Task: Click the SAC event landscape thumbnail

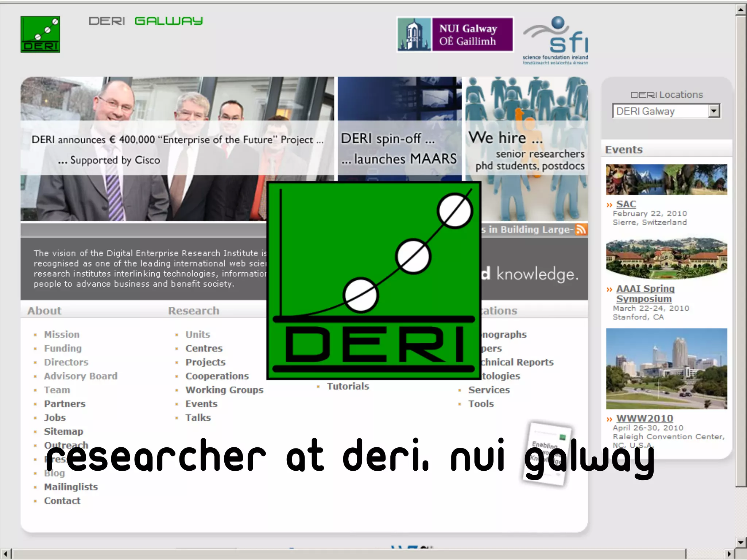Action: point(666,179)
